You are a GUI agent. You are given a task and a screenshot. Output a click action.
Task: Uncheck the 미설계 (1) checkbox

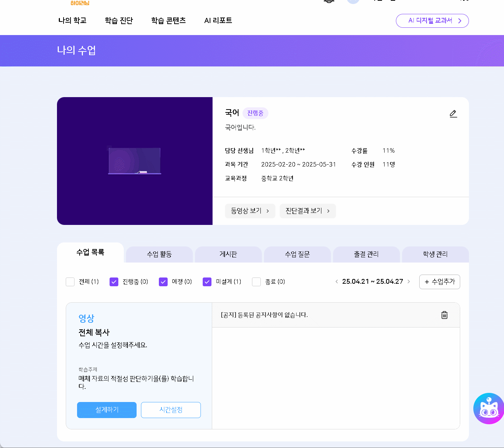[207, 282]
